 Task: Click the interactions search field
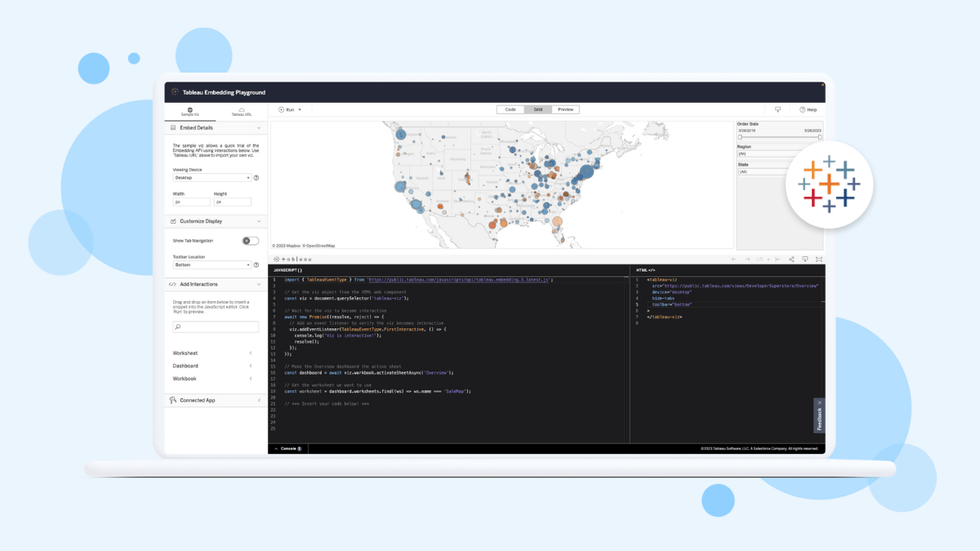coord(216,327)
